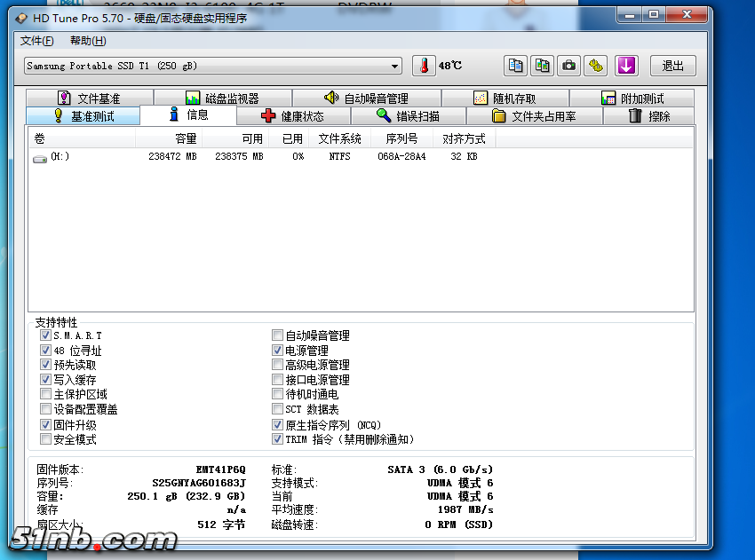Expand the Samsung Portable SSD T1 drive dropdown
Viewport: 755px width, 560px height.
(394, 67)
